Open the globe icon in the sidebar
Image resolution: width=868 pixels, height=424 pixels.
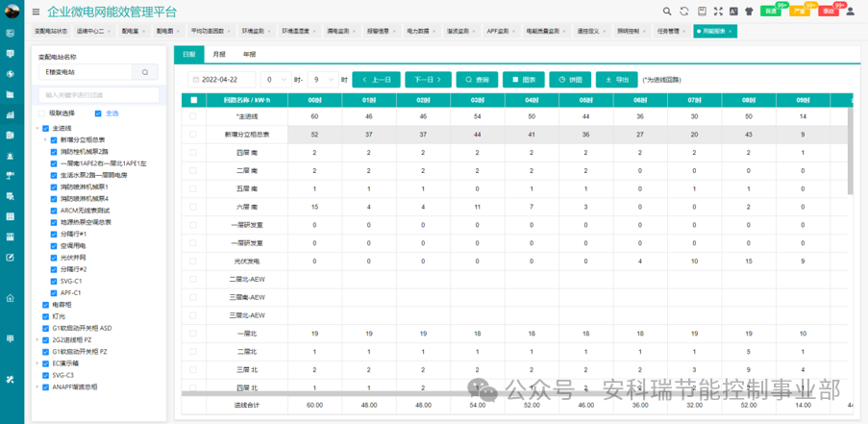10,74
